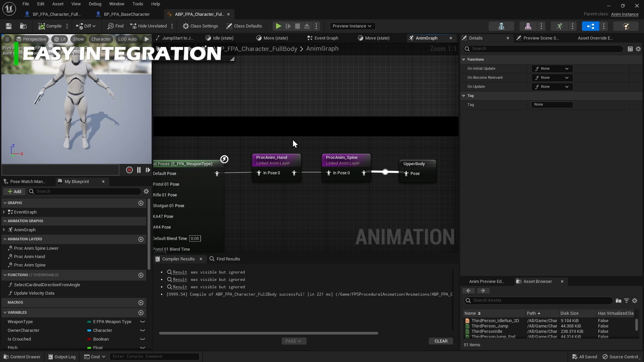Click the Search Assets input field
The image size is (644, 362).
pyautogui.click(x=537, y=300)
